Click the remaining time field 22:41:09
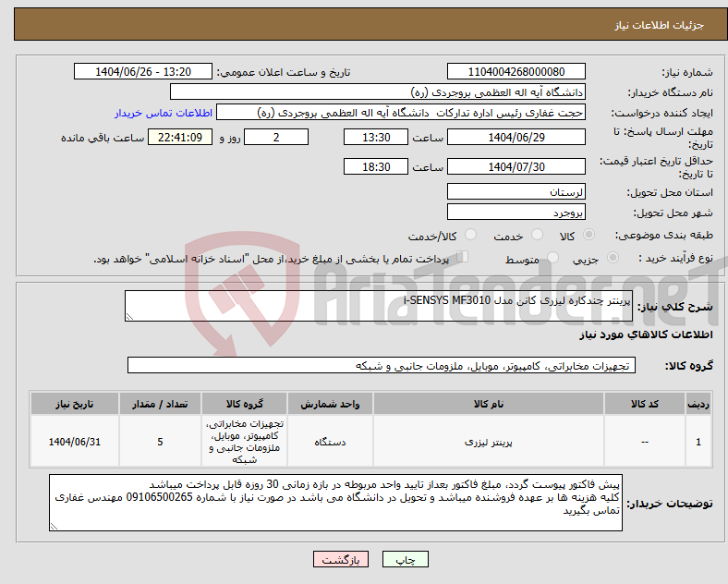The width and height of the screenshot is (728, 584). (180, 138)
